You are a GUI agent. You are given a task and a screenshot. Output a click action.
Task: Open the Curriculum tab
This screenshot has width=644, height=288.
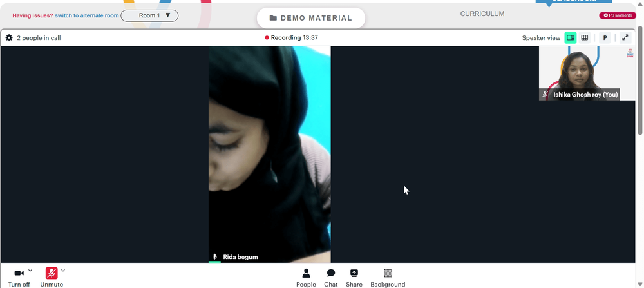click(482, 14)
